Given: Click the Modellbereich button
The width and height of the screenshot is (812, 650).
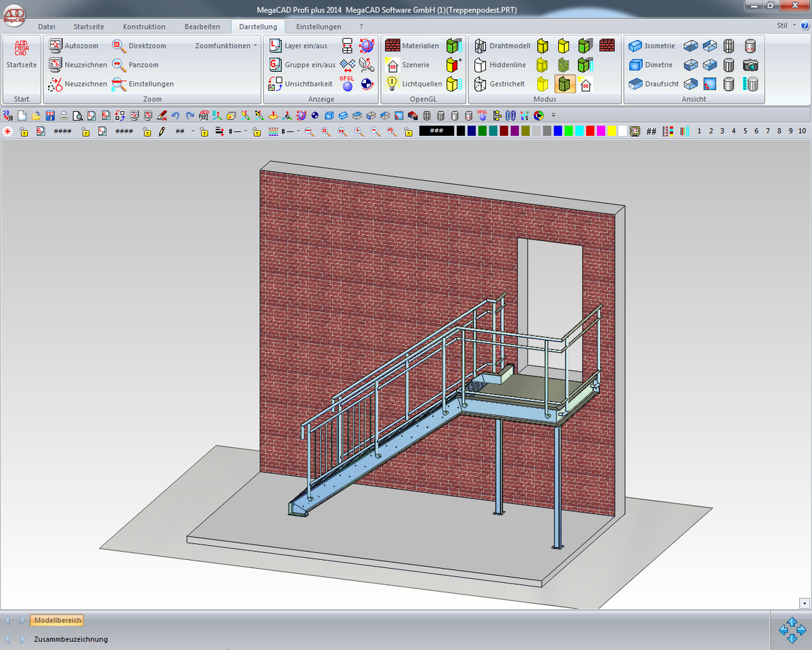Looking at the screenshot, I should point(58,620).
